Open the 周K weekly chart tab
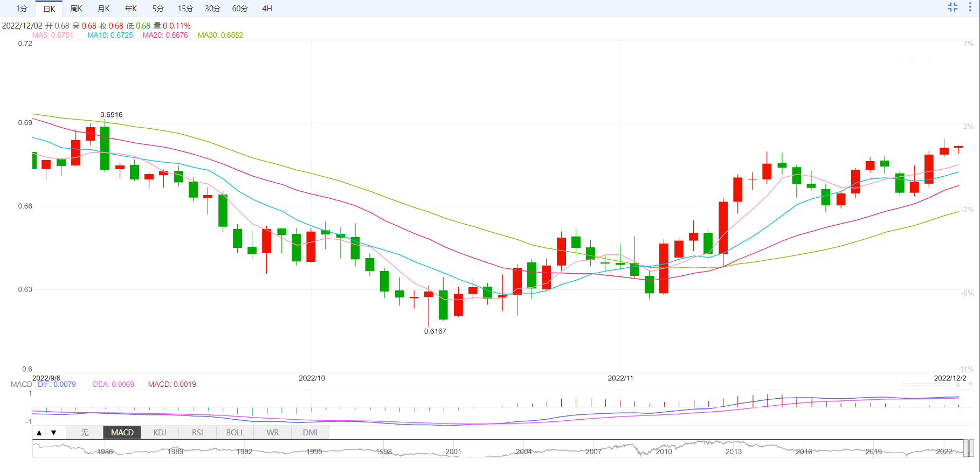Image resolution: width=980 pixels, height=472 pixels. (77, 9)
